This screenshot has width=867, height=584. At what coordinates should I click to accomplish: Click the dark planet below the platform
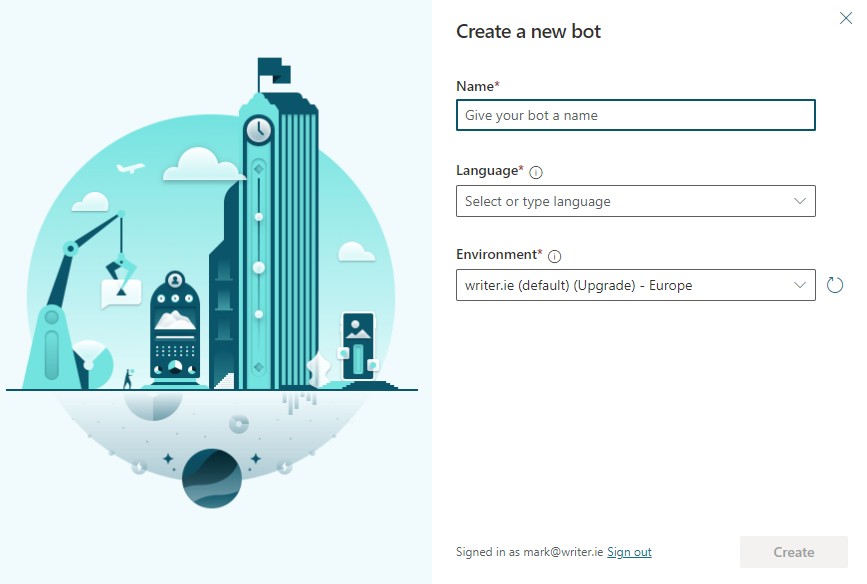click(212, 478)
